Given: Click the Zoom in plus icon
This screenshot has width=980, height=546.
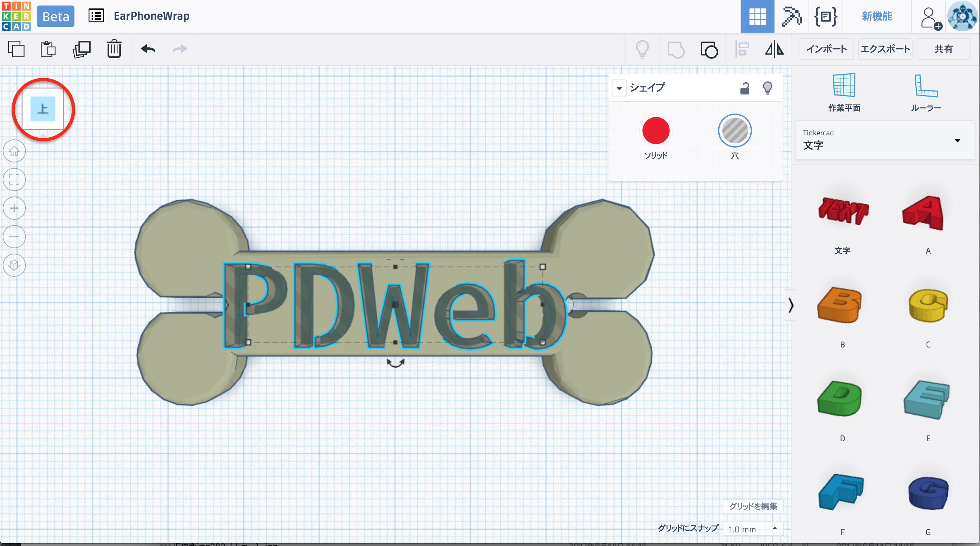Looking at the screenshot, I should 14,208.
